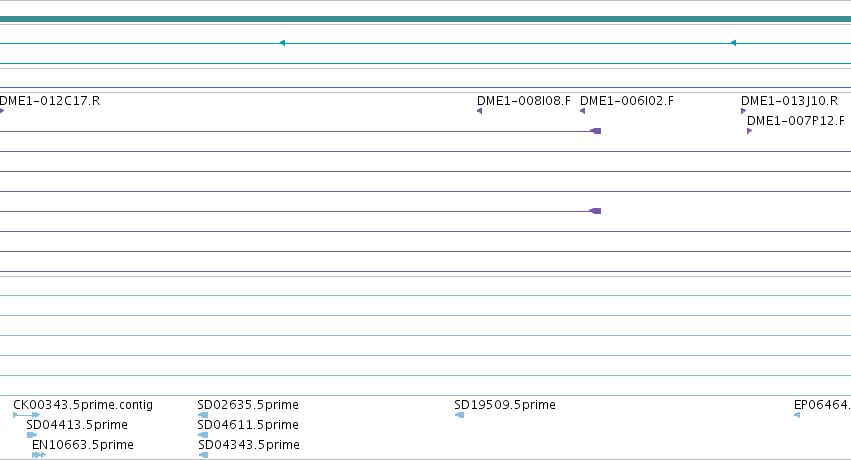
Task: Select the SD02635.5prime label
Action: 248,405
